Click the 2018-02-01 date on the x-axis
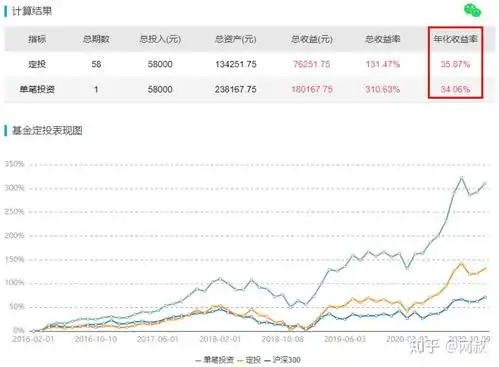Image resolution: width=499 pixels, height=367 pixels. coord(220,339)
